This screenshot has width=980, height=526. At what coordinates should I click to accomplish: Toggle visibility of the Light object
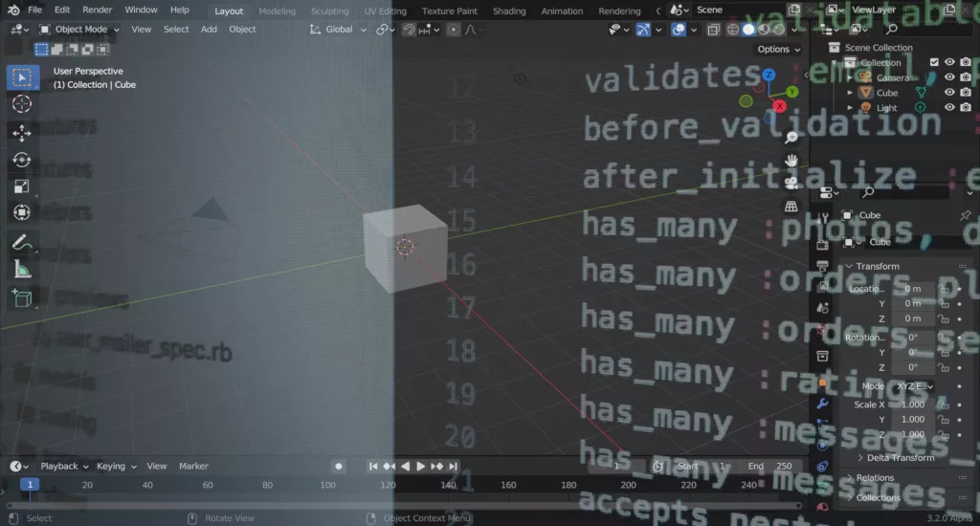(949, 108)
